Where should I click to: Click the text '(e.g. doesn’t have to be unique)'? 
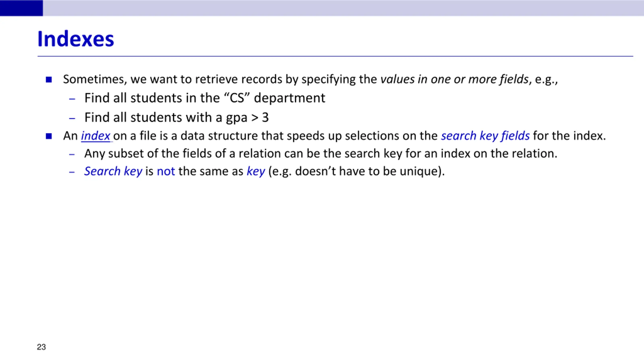tap(357, 171)
